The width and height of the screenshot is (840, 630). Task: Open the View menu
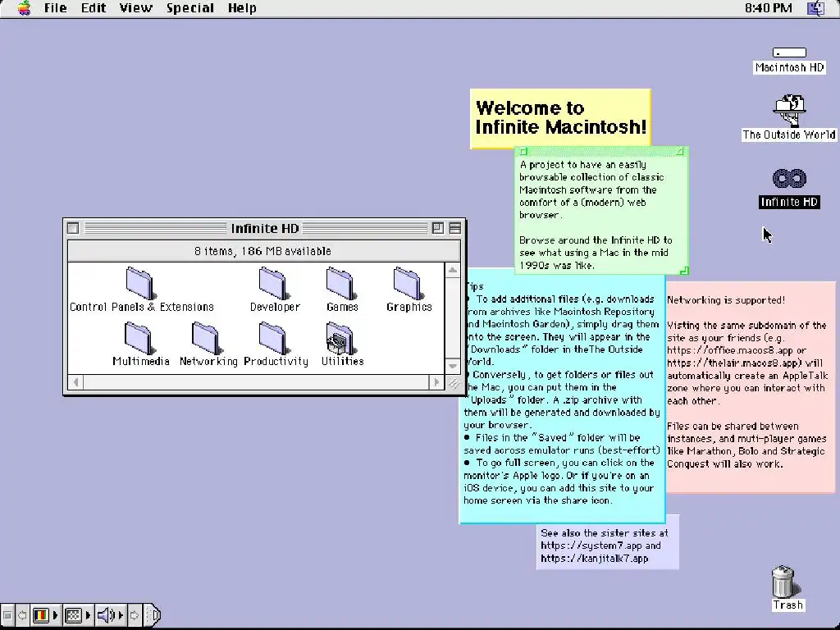tap(136, 8)
